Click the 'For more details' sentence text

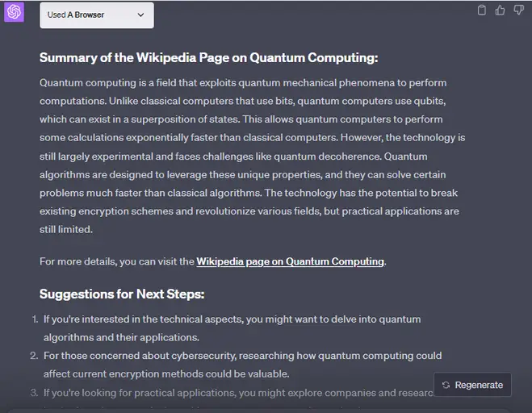(213, 261)
